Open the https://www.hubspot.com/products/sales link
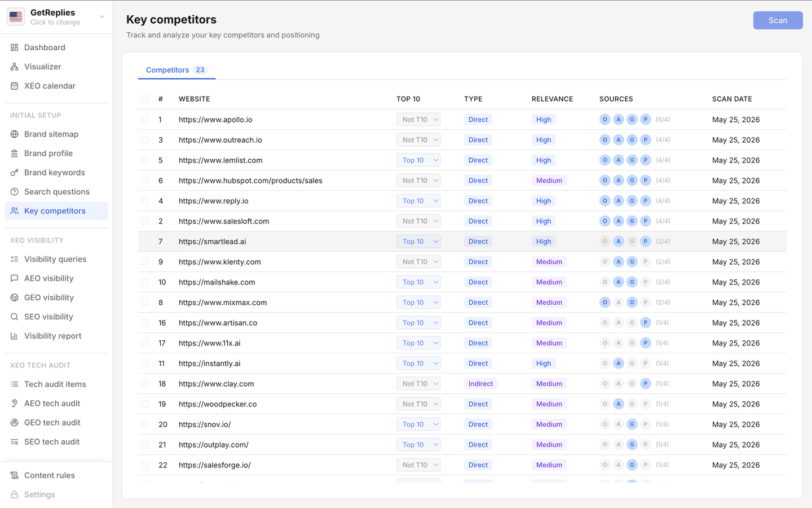Screen dimensions: 812x508 [250, 181]
